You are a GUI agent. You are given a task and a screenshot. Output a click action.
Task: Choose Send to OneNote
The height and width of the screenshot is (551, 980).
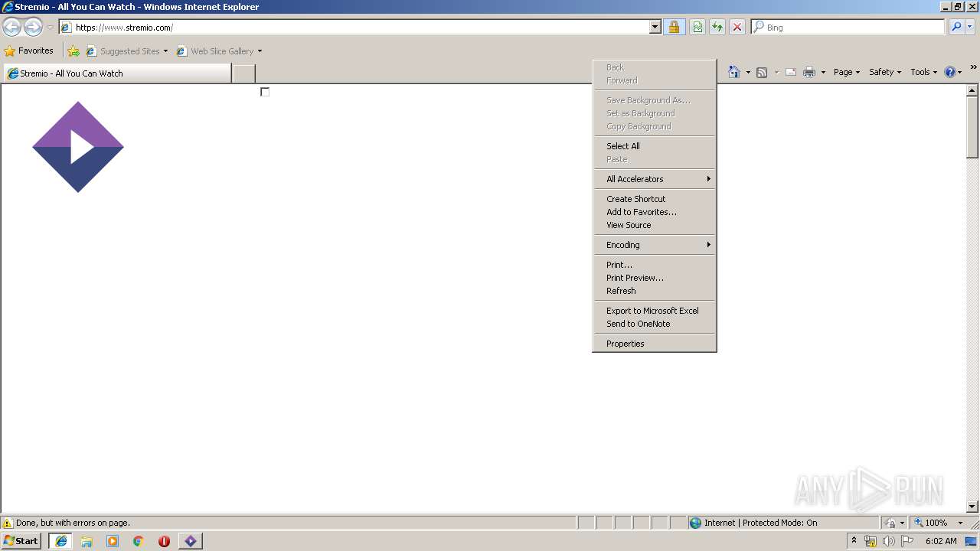coord(655,324)
